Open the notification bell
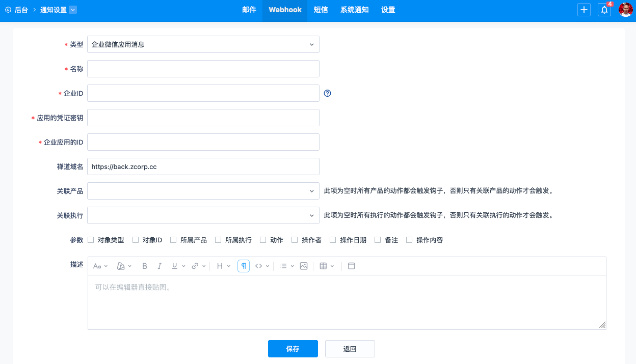 pyautogui.click(x=604, y=10)
